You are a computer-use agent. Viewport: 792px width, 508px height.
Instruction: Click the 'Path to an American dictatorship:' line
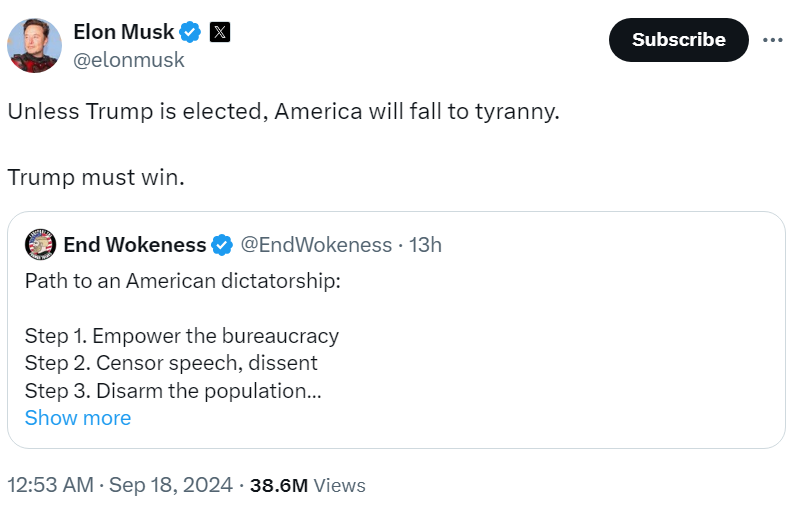[x=183, y=280]
